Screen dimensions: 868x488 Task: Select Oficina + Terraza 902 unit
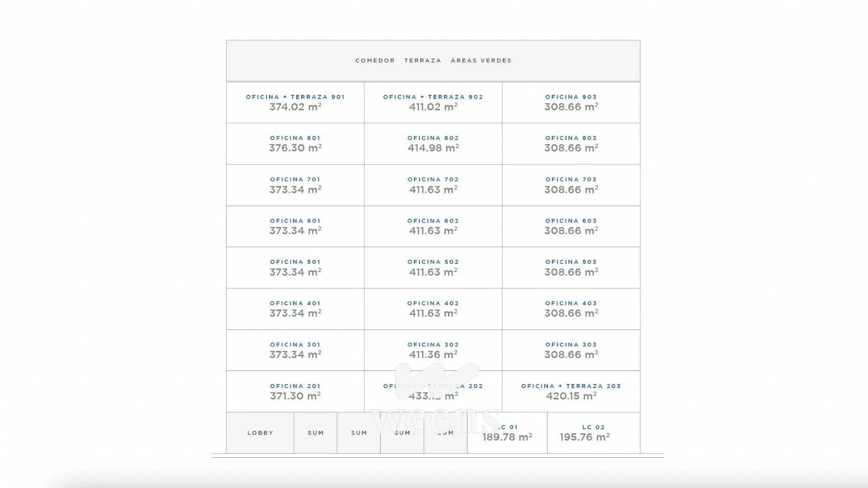click(x=433, y=103)
